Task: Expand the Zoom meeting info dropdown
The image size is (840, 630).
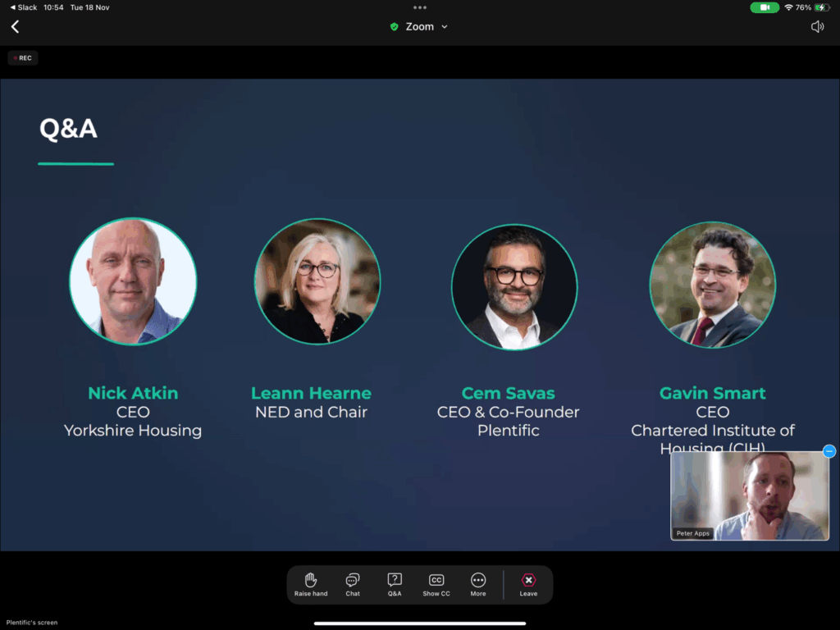Action: tap(445, 27)
